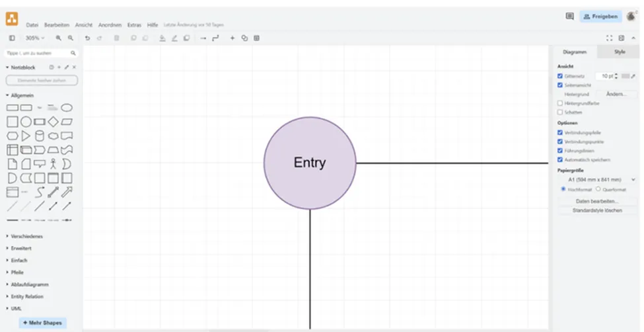Open the Datei menu
Screen dimensions: 644x332
tap(32, 25)
